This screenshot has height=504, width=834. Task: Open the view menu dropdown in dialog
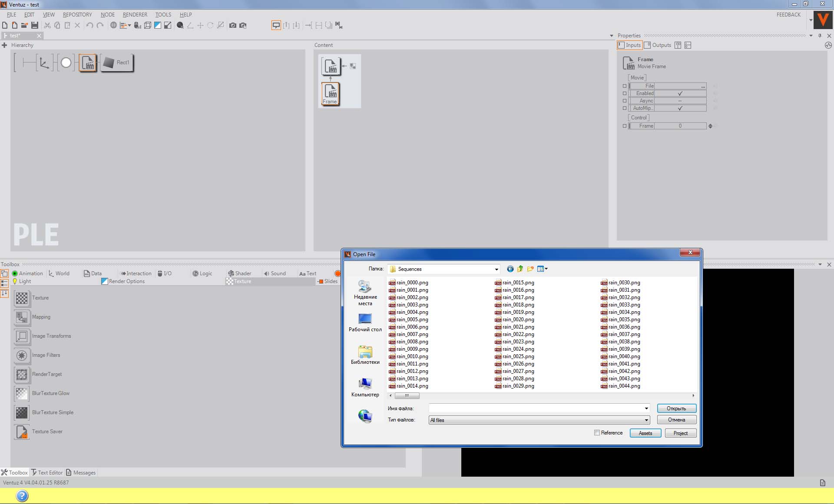[x=543, y=269]
